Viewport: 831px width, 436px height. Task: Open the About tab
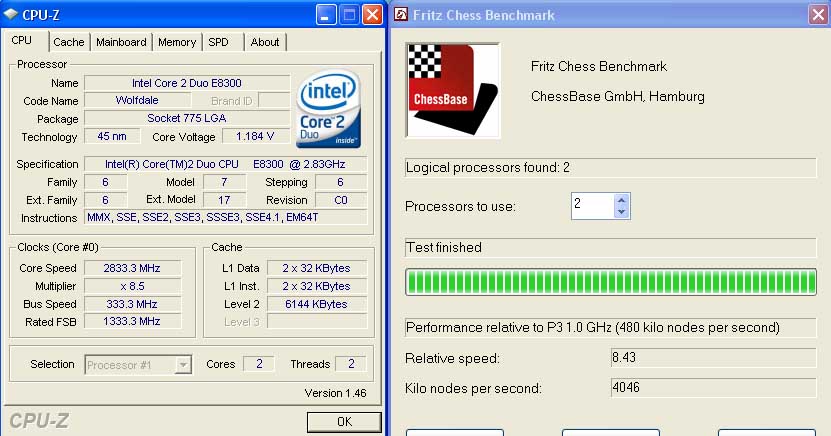coord(265,42)
